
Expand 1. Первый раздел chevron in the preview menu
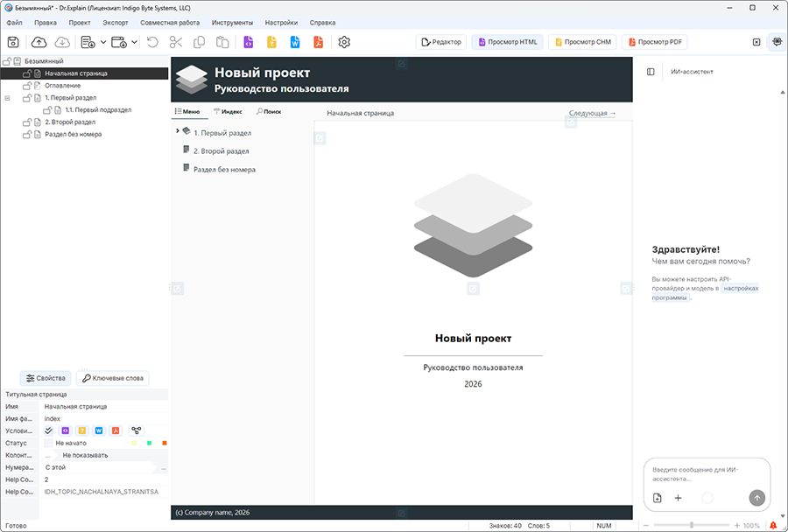tap(178, 130)
